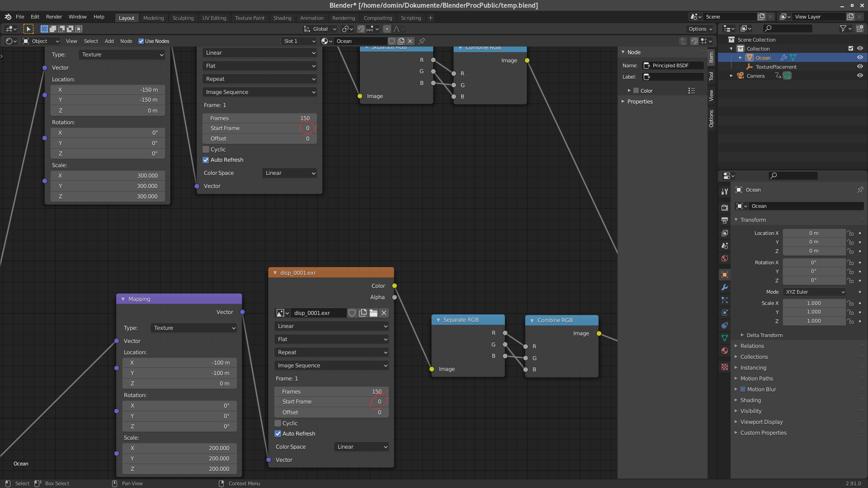868x488 pixels.
Task: Switch to the Shading workspace tab
Action: tap(282, 18)
